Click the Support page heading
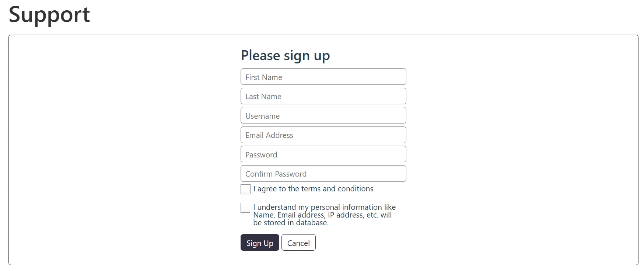Viewport: 644px width, 271px height. (49, 15)
